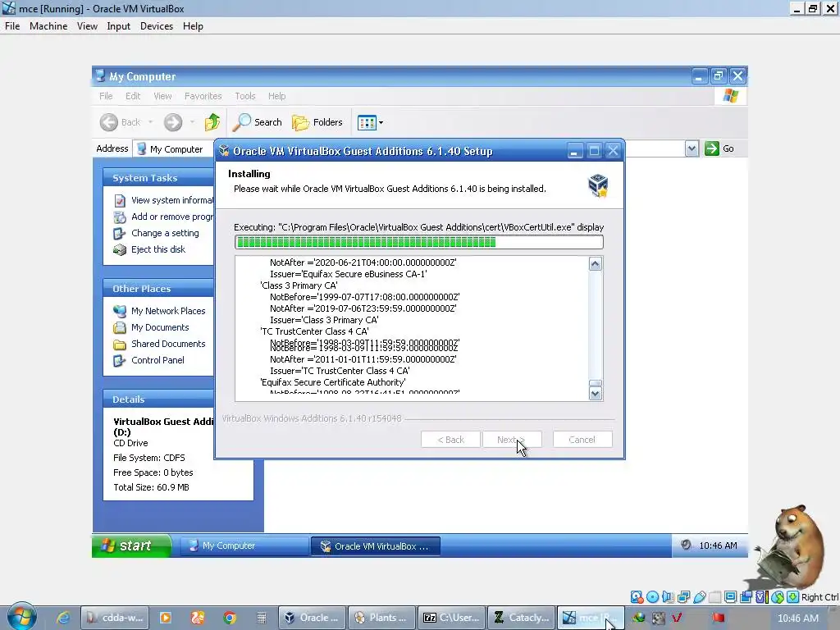Click the network status icon in VM status bar
Image resolution: width=840 pixels, height=630 pixels.
(683, 597)
